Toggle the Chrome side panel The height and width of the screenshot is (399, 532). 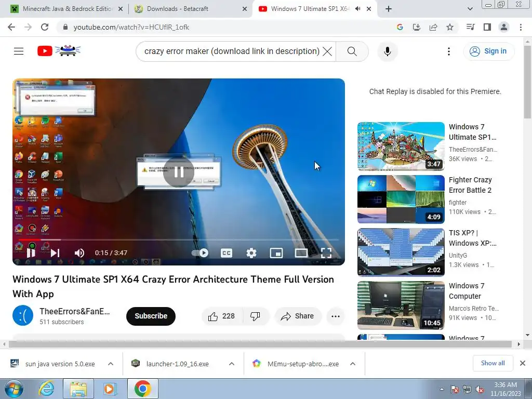pos(487,27)
